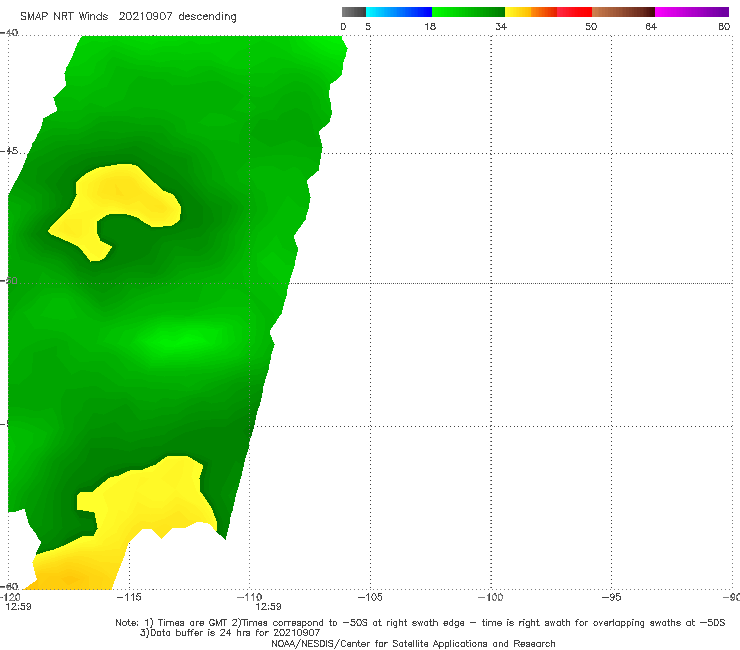Click the bright green low-wind patch below -50 latitude
Image resolution: width=740 pixels, height=650 pixels.
[x=182, y=339]
